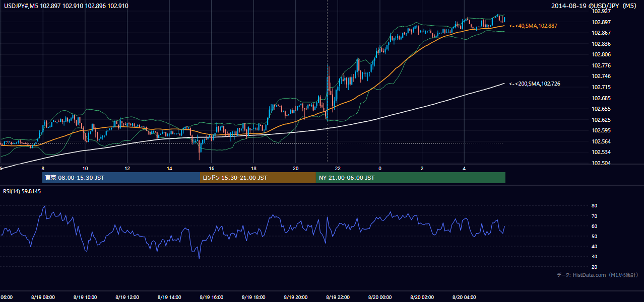Click the '8/19 20:00' bottom date label

click(296, 297)
